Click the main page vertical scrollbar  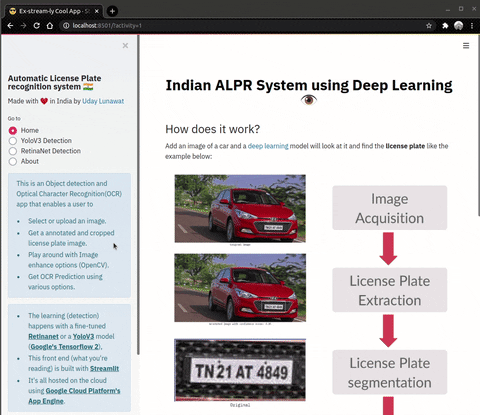[x=479, y=125]
